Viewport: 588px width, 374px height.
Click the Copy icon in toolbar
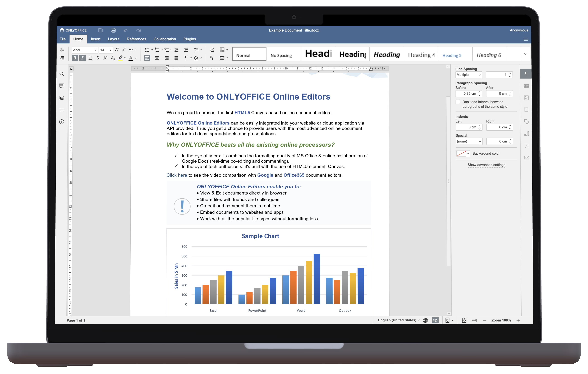[62, 50]
